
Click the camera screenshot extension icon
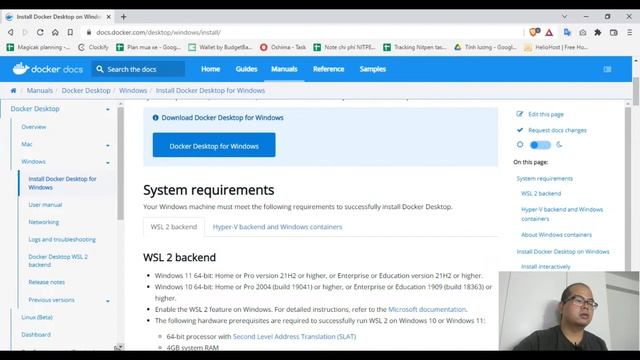tap(582, 33)
